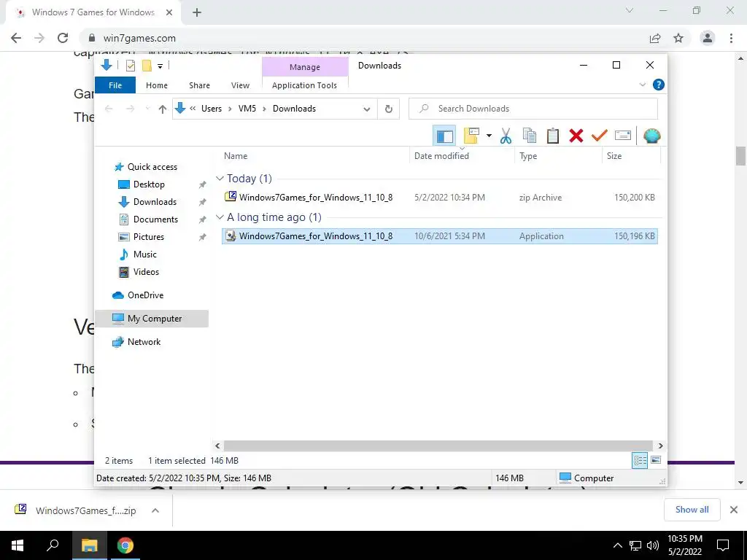Bookmark the page with star icon

click(x=678, y=38)
